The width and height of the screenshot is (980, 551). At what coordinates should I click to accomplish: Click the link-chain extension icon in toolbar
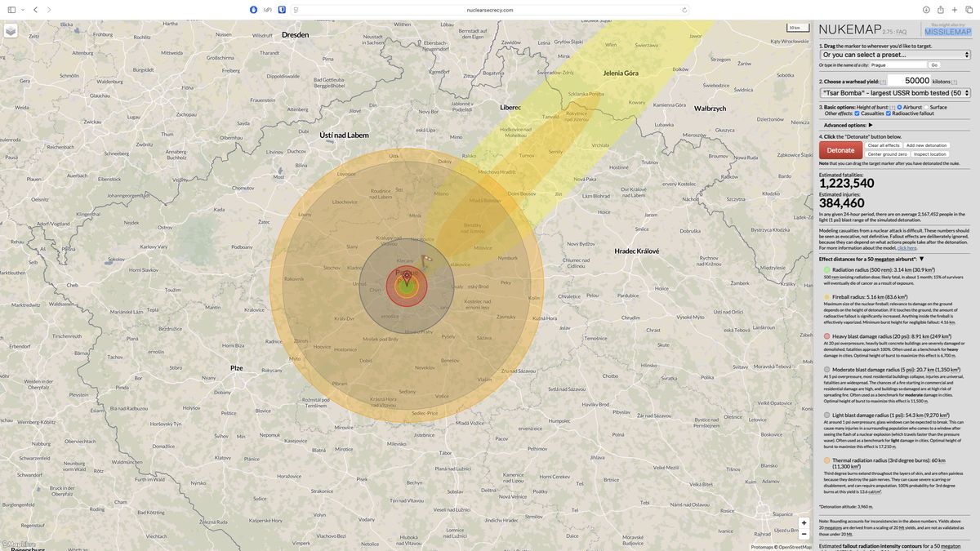point(267,10)
